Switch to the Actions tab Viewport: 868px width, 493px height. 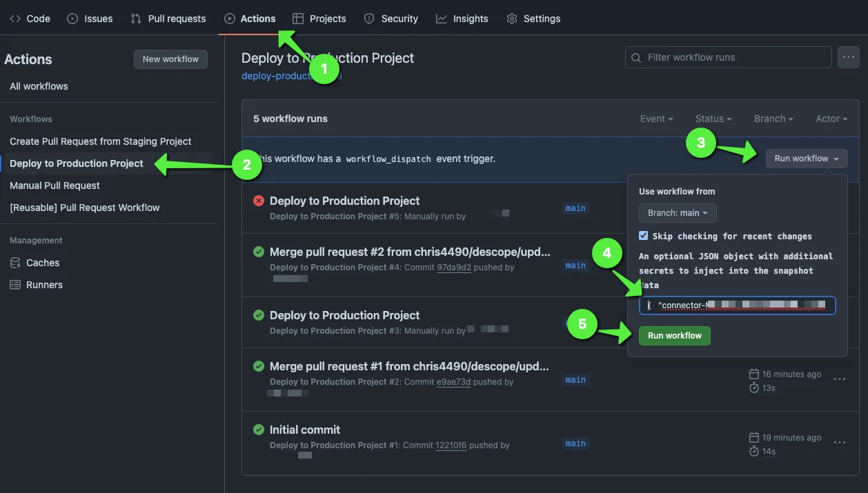coord(250,19)
